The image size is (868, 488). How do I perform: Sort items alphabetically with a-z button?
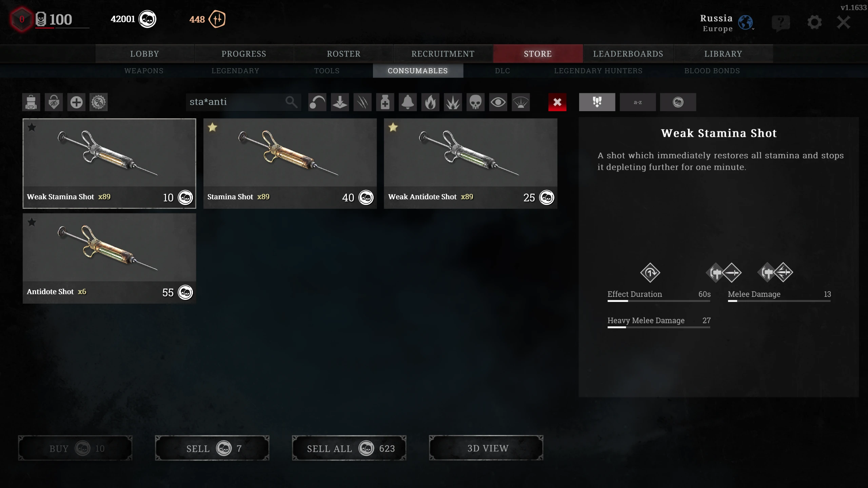tap(637, 102)
